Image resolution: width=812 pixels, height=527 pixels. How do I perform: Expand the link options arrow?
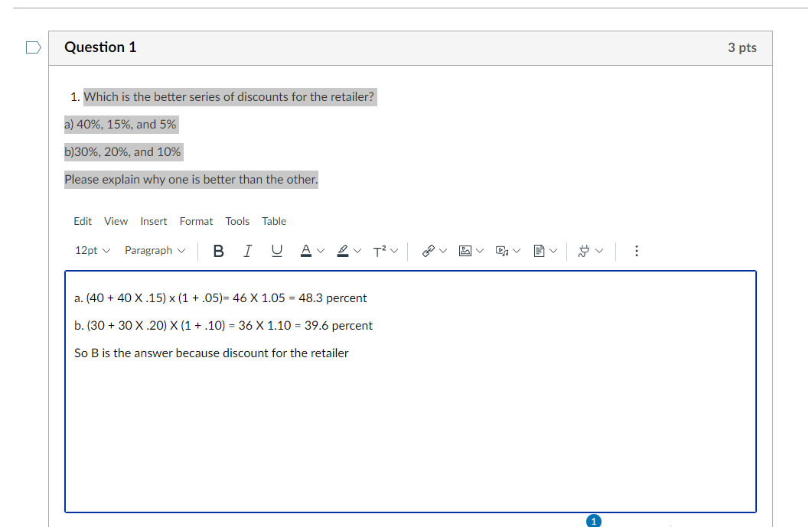[x=443, y=251]
